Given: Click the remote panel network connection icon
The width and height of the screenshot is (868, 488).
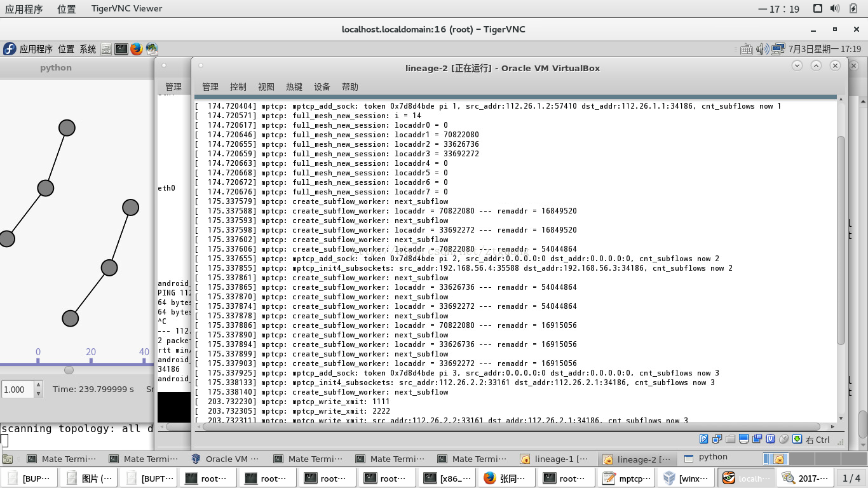Looking at the screenshot, I should [x=779, y=49].
